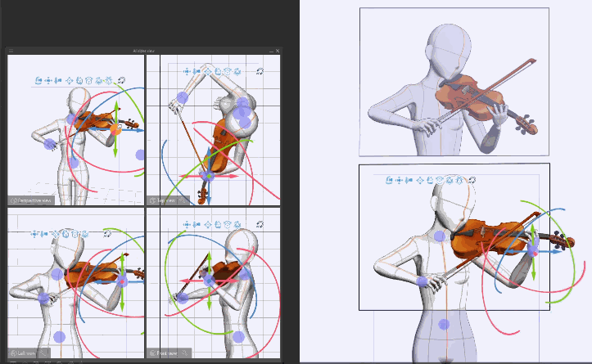592x364 pixels.
Task: Select dolly camera icon in Perspective view pane
Action: [x=58, y=80]
